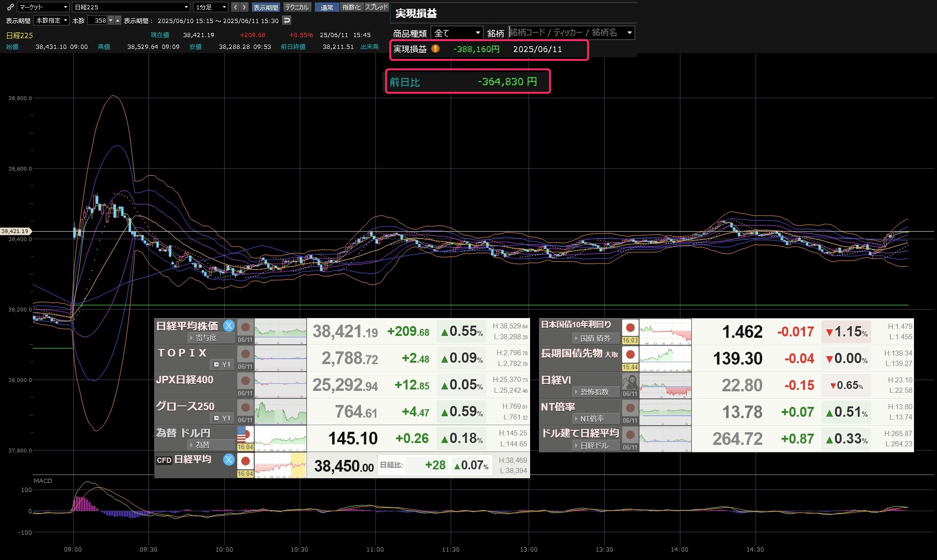
Task: Click the Japan flag icon in the 日本国債10年利回り row
Action: [630, 327]
